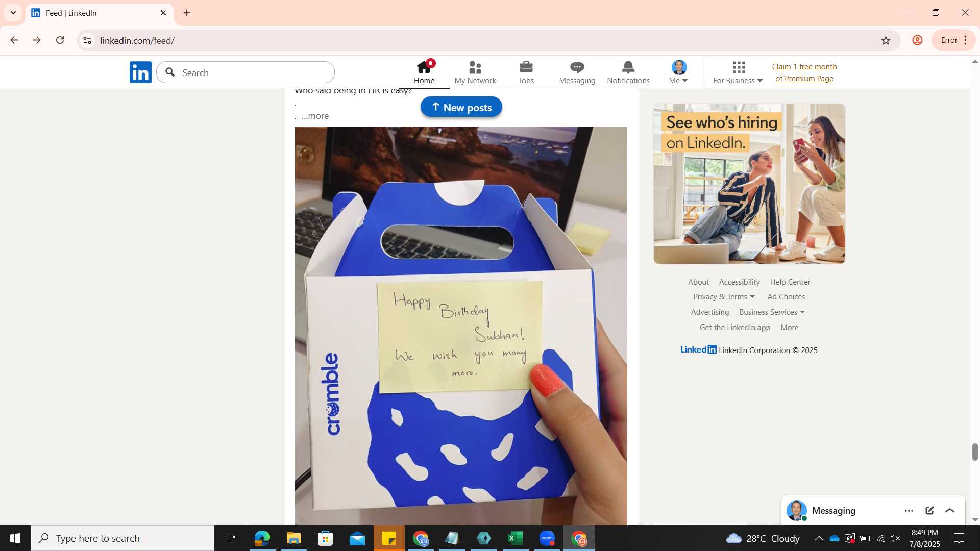The width and height of the screenshot is (980, 551).
Task: Open My Network tab
Action: [x=475, y=72]
